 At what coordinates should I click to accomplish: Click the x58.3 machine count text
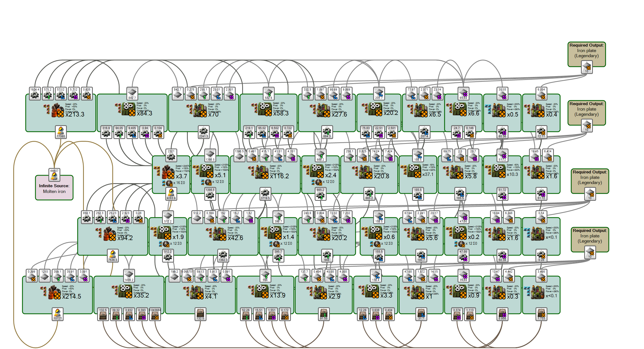pos(281,113)
